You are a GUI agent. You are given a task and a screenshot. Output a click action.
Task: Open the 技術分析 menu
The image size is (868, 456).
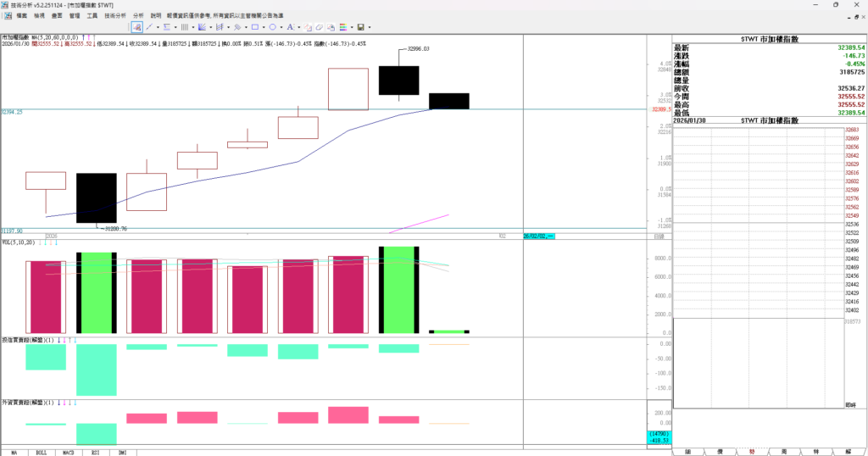114,15
